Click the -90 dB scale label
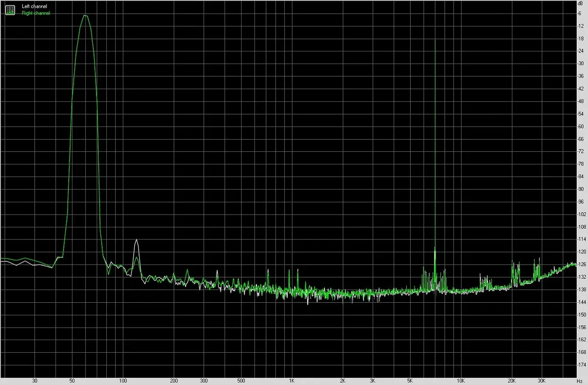This screenshot has width=588, height=385. point(581,189)
